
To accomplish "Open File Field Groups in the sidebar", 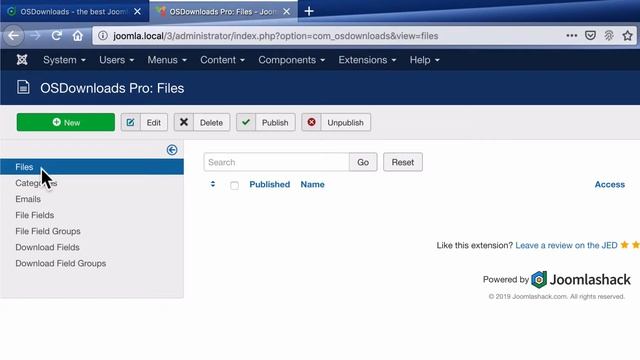I will tap(48, 231).
